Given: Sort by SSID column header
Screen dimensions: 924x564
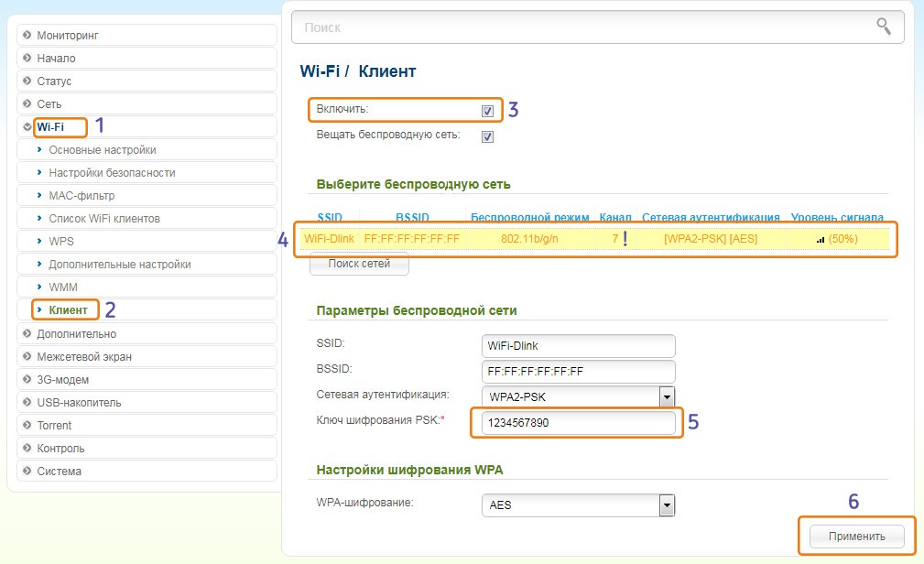Looking at the screenshot, I should point(330,217).
